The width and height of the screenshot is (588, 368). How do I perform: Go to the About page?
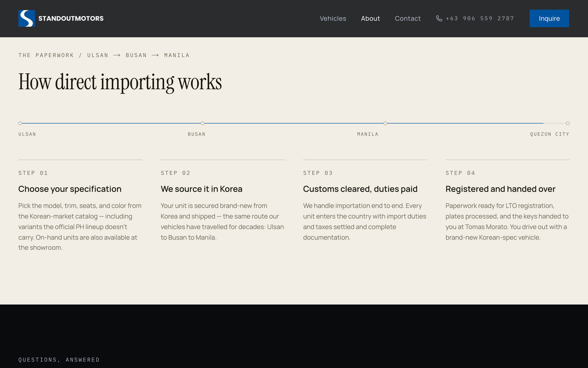[x=370, y=18]
